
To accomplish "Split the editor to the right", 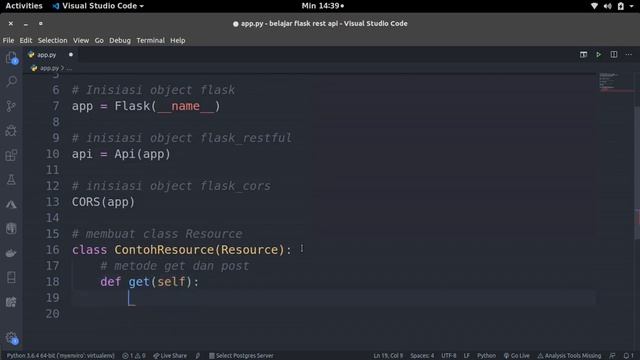I will (x=613, y=54).
